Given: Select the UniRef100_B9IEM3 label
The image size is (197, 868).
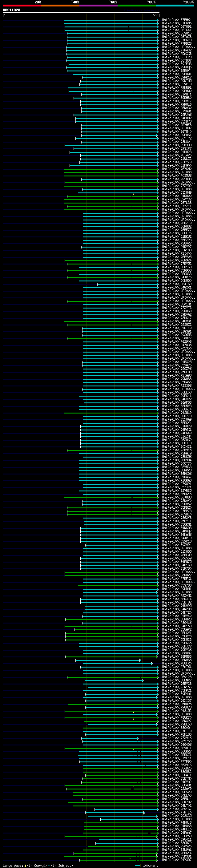Looking at the screenshot, I should (x=176, y=64).
